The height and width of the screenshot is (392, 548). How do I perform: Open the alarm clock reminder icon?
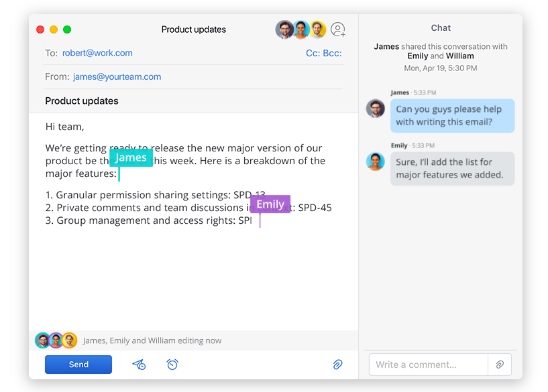(x=173, y=365)
